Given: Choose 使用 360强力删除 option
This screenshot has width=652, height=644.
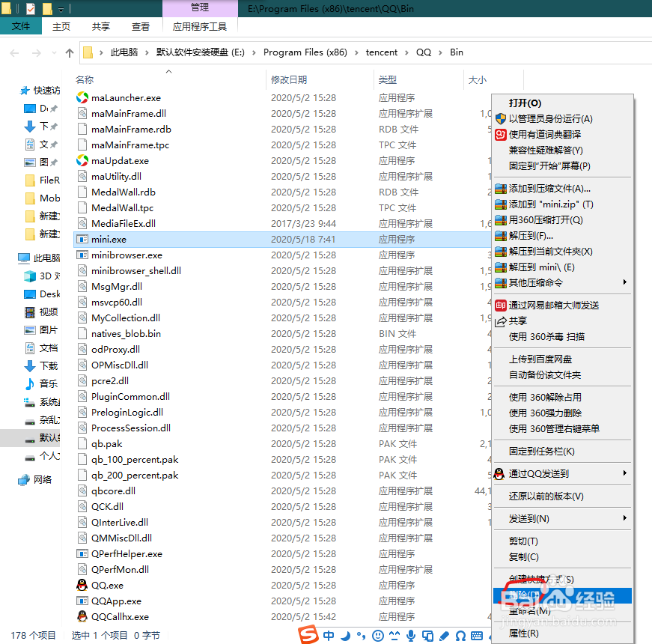Looking at the screenshot, I should 563,413.
